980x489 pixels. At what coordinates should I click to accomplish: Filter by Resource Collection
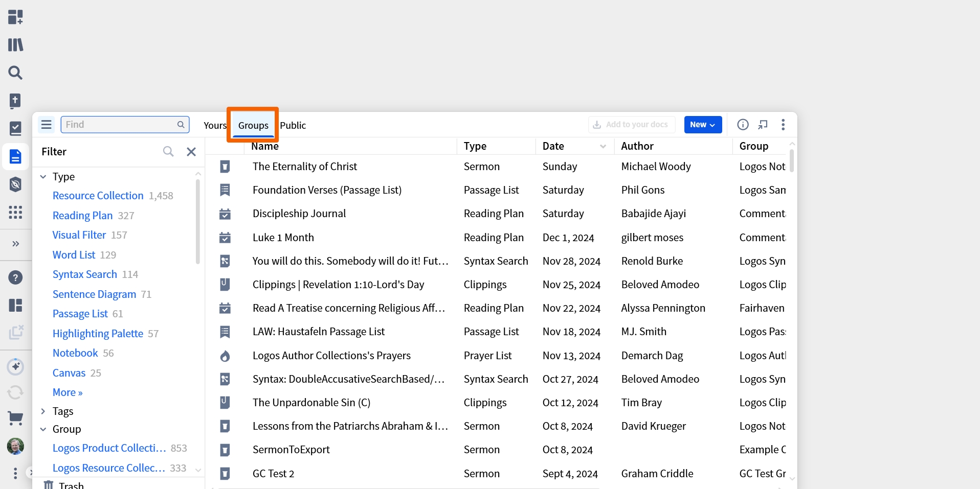coord(98,196)
